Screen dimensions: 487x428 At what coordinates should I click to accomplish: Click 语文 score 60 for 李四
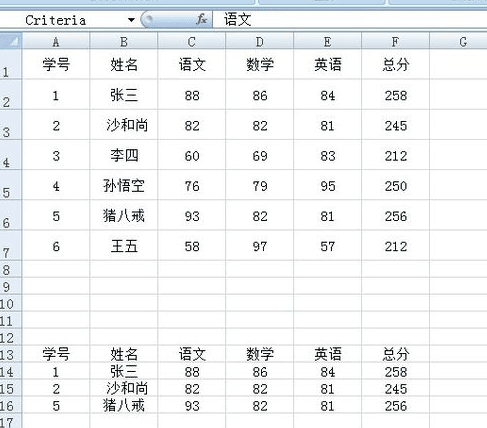click(192, 156)
